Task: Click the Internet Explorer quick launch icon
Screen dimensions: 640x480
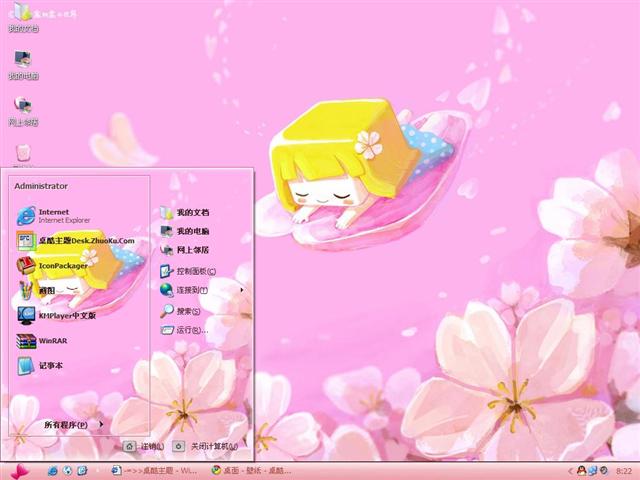Action: coord(52,471)
